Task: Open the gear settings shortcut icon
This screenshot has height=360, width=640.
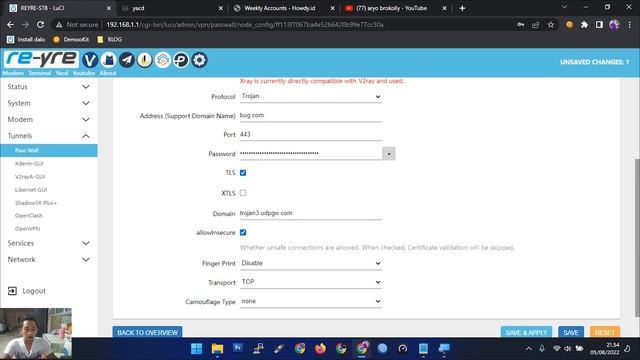Action: 199,60
